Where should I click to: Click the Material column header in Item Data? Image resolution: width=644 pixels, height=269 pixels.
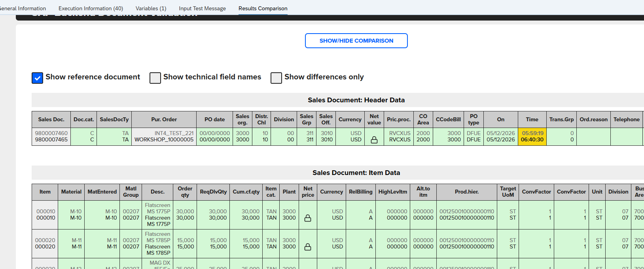[x=71, y=192]
